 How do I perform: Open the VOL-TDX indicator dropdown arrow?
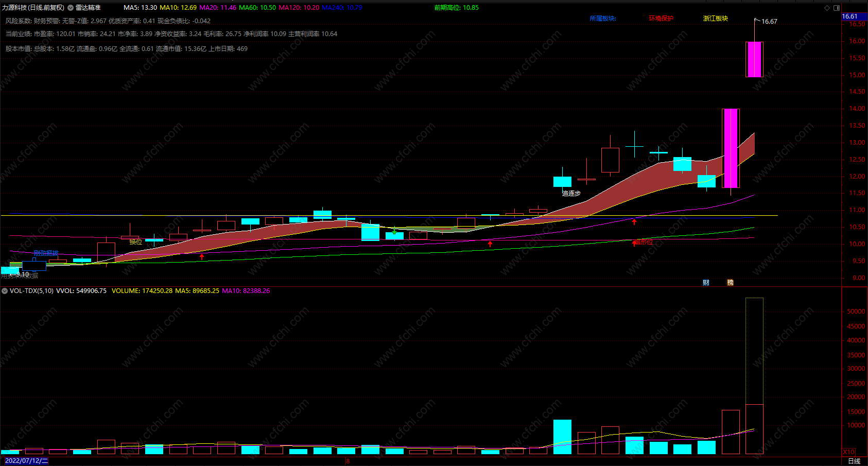[5, 291]
